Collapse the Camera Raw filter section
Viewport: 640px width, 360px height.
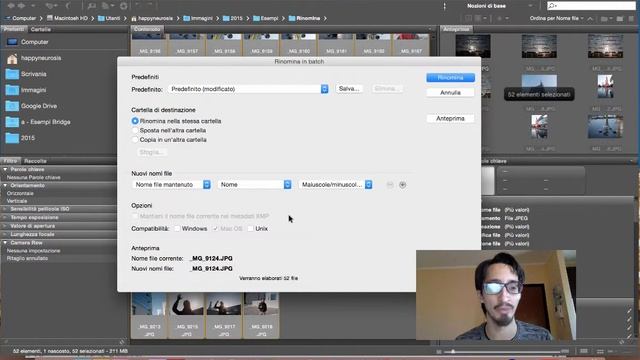5,243
